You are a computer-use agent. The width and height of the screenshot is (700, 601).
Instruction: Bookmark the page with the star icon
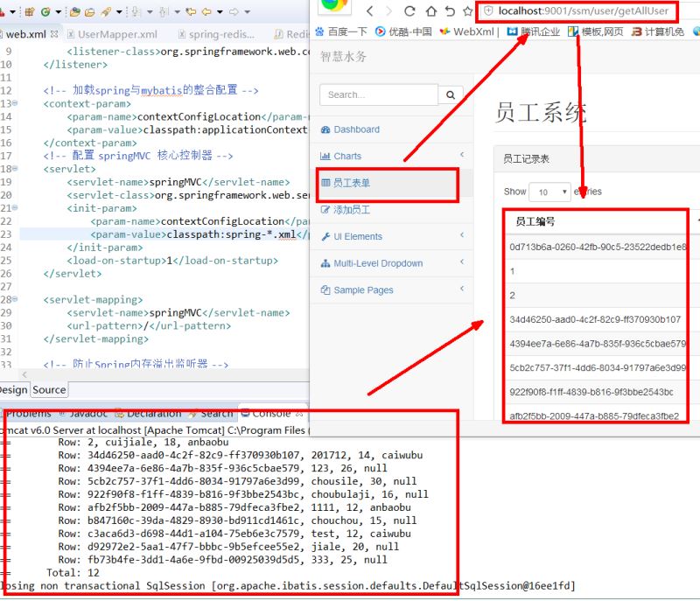point(468,11)
